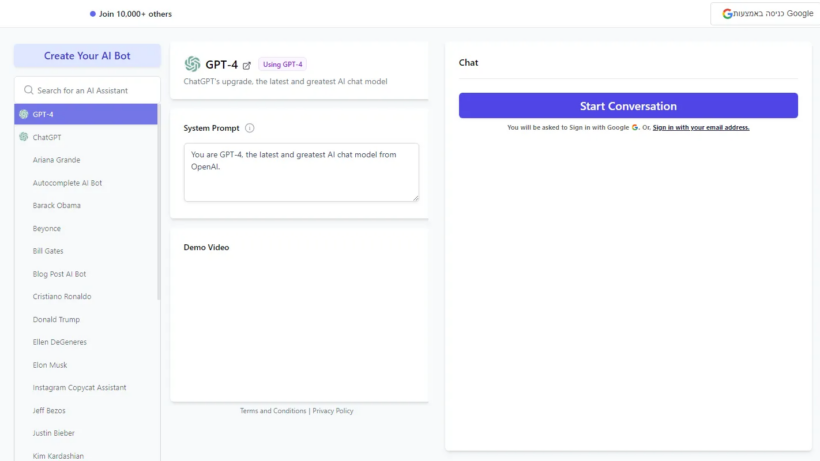Open the Blog Post AI Bot assistant
Screen dimensions: 820x461
point(86,274)
